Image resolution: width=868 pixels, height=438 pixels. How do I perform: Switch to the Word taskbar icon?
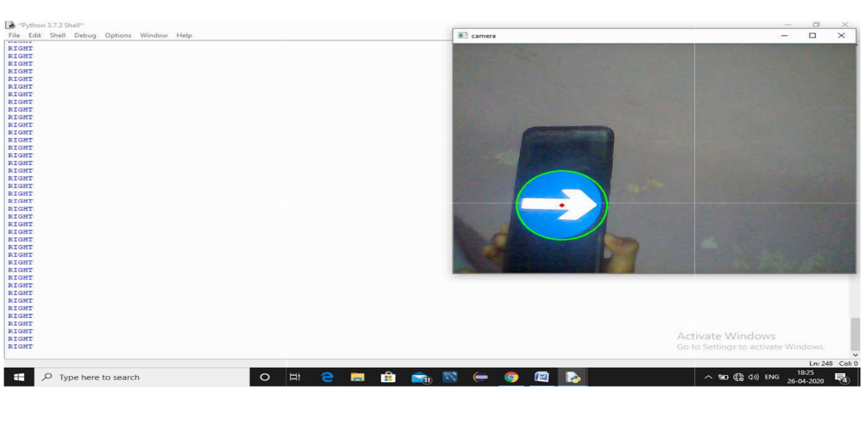point(541,377)
